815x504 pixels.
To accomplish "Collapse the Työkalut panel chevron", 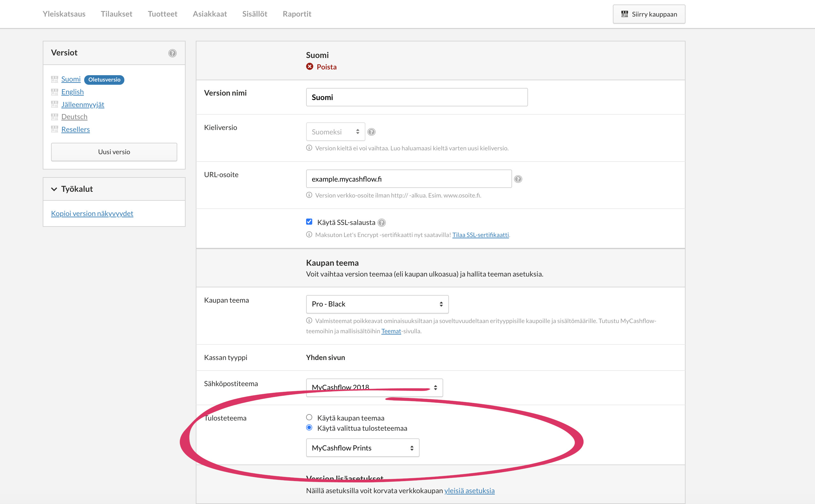I will click(x=54, y=189).
